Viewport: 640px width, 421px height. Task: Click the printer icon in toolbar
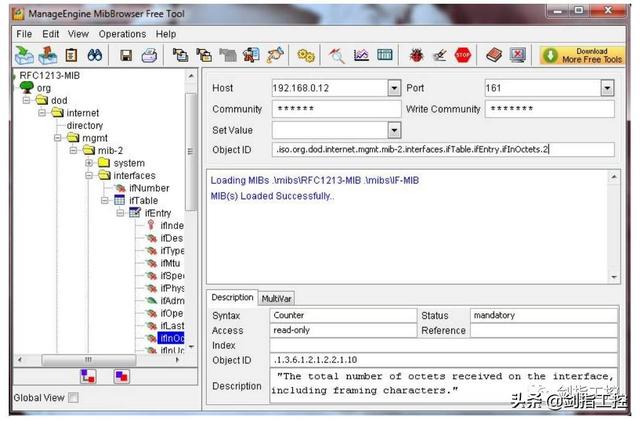tap(149, 55)
